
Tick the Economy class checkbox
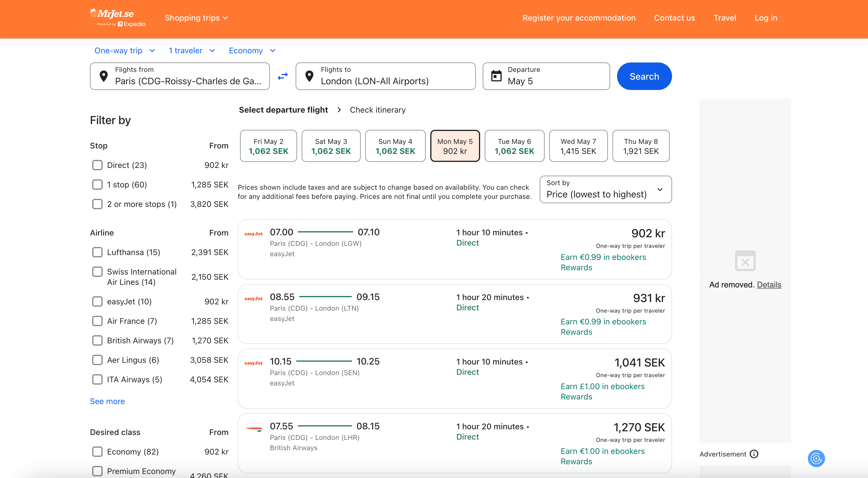97,452
